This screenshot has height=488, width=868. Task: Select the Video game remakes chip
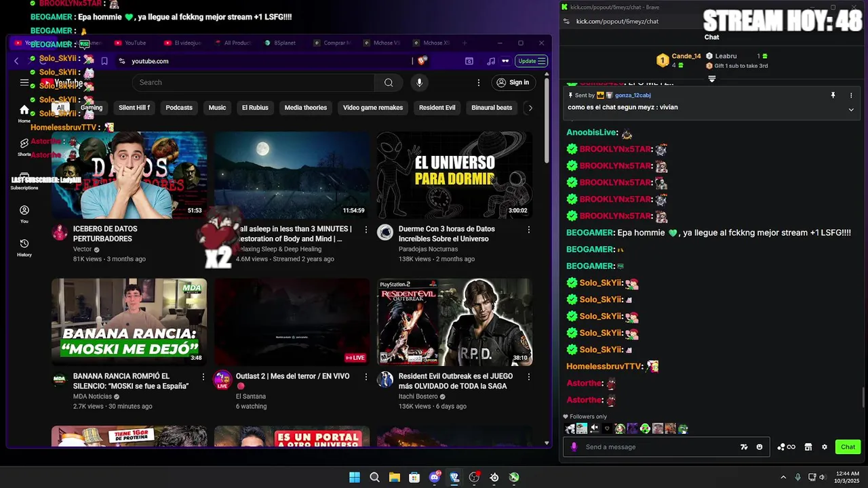373,108
